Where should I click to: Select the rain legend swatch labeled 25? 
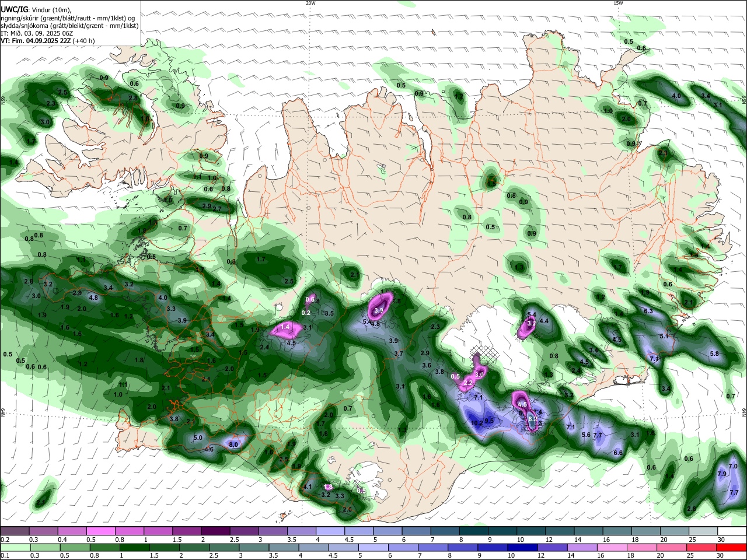pyautogui.click(x=701, y=547)
